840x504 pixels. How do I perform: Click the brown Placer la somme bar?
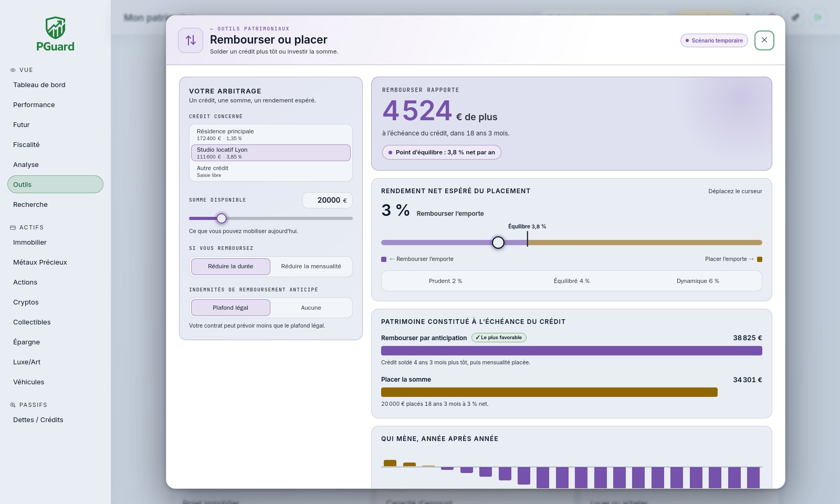549,392
